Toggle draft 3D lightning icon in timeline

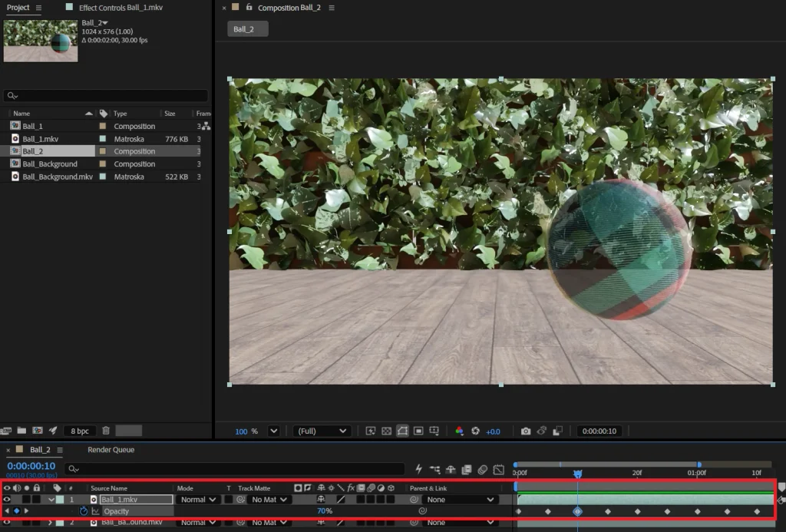coord(418,469)
